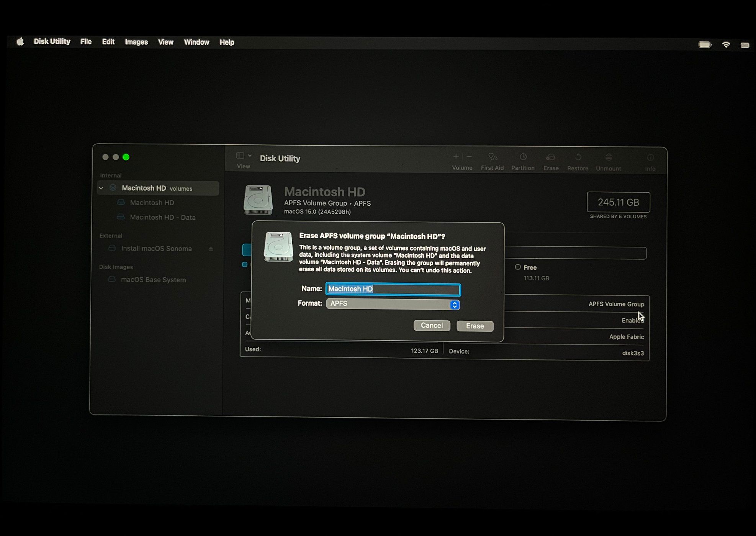The height and width of the screenshot is (536, 756).
Task: Select the Name text field in the dialog
Action: coord(392,289)
